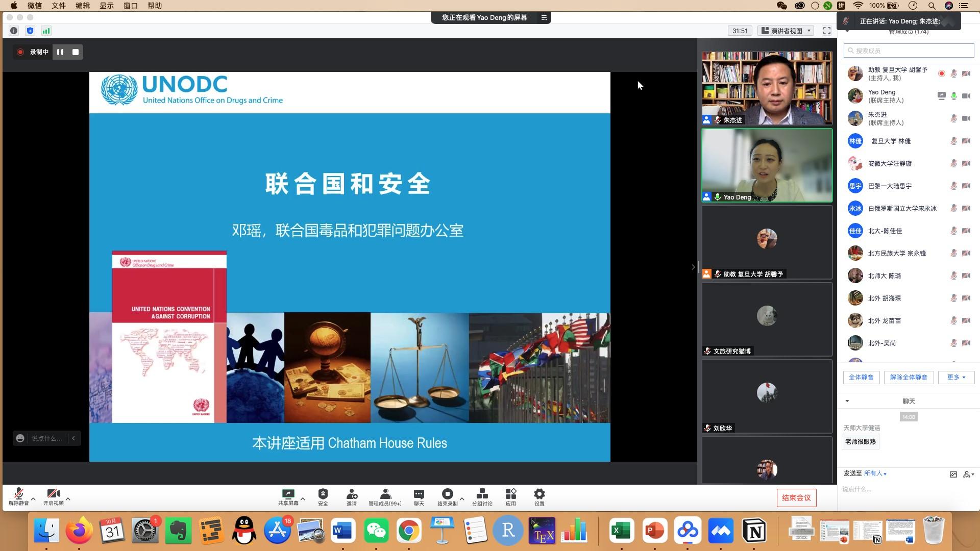This screenshot has width=980, height=551.
Task: Expand share options arrow beside 共享屏幕
Action: [303, 498]
